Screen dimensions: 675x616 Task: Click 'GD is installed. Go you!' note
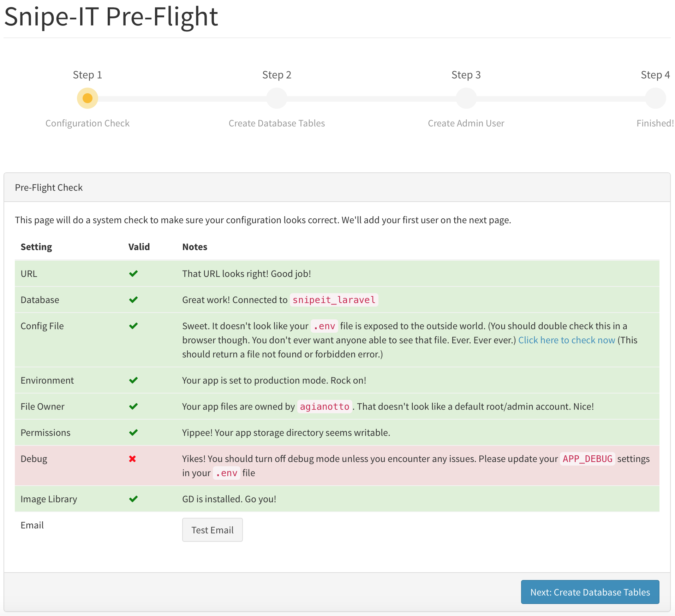229,499
